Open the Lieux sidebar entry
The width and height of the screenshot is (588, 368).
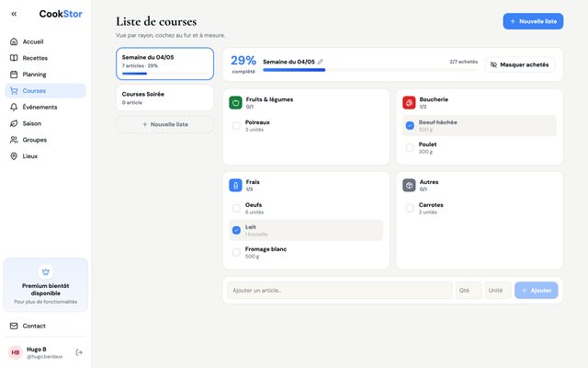tap(45, 156)
